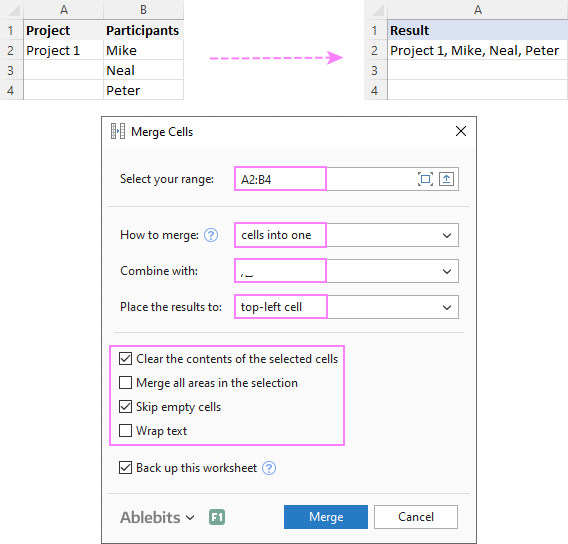The image size is (568, 544).
Task: Click the collapse dialog icon in range field
Action: pos(446,179)
